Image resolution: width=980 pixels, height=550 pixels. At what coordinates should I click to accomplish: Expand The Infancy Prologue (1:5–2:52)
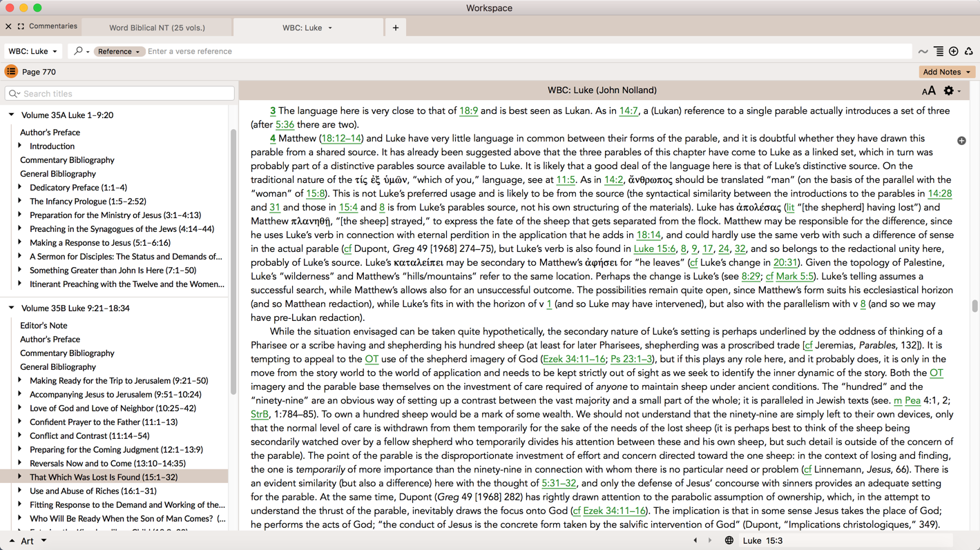(20, 201)
